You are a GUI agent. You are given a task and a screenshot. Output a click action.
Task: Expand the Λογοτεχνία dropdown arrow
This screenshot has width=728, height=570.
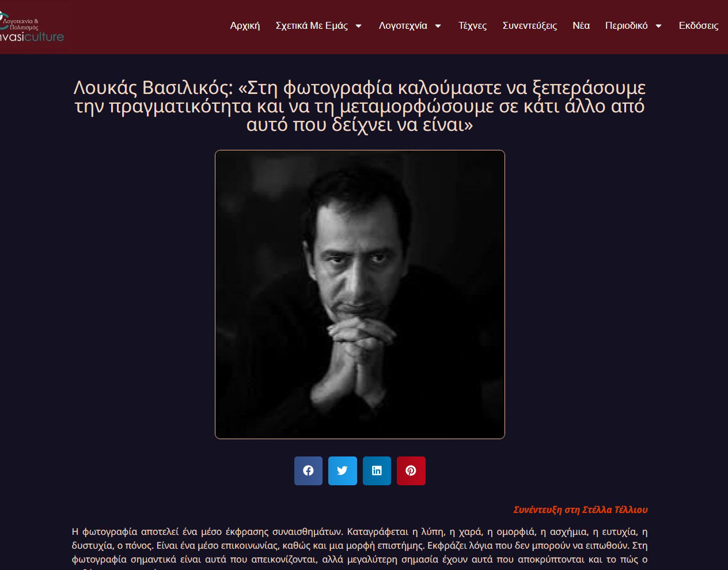tap(438, 26)
